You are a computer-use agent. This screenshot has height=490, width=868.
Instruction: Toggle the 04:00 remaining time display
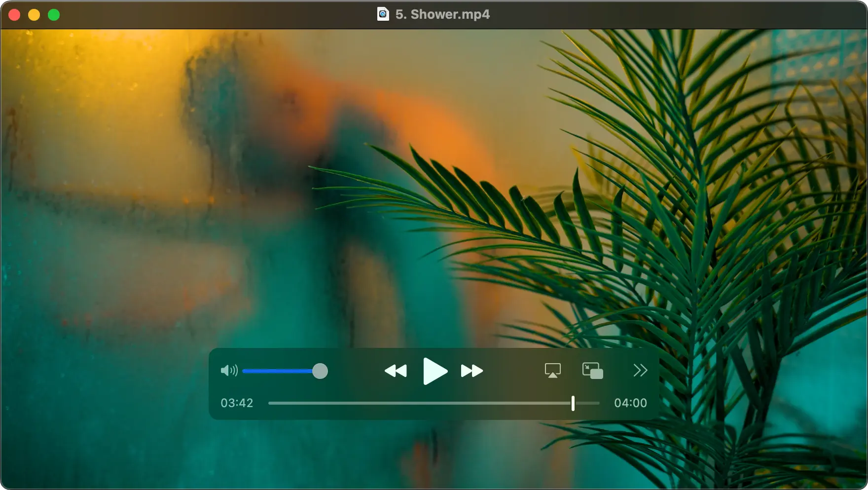(630, 403)
